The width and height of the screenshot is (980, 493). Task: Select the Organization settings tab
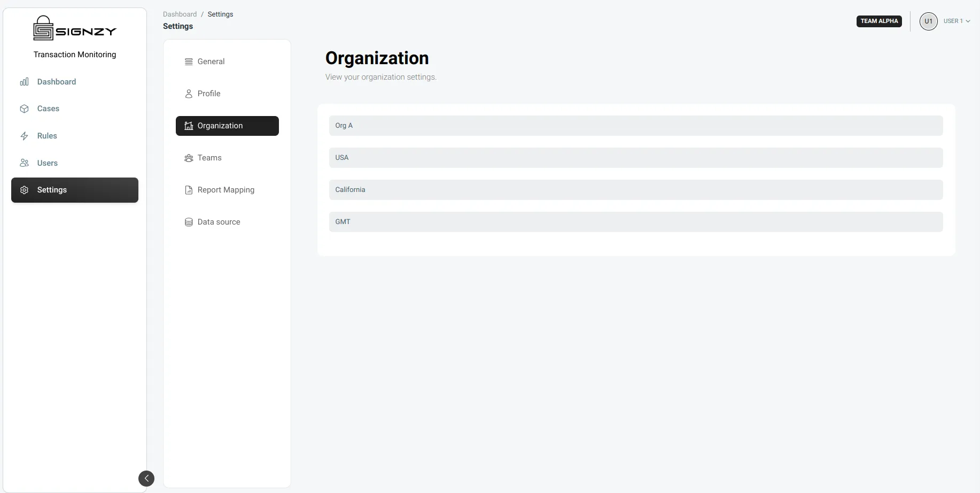227,126
